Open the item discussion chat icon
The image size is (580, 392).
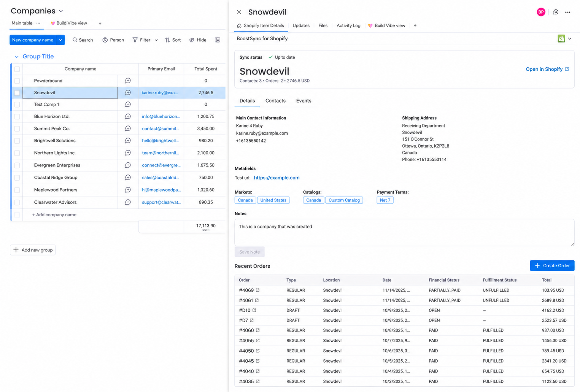pos(556,12)
